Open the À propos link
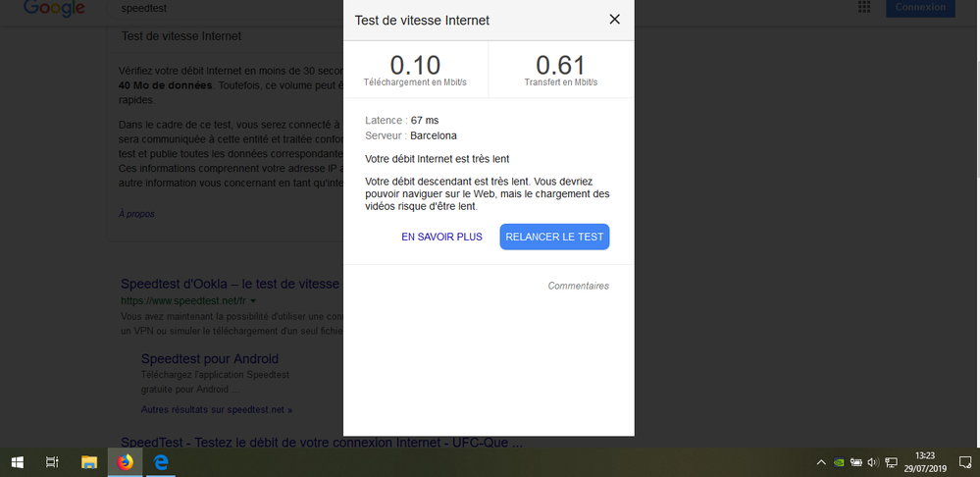Image resolution: width=980 pixels, height=477 pixels. point(137,214)
